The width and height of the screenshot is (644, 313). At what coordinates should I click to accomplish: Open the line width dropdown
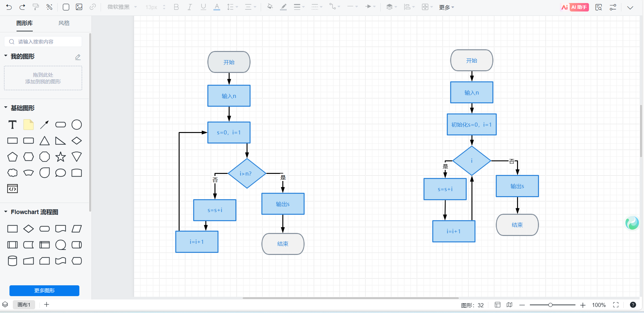coord(299,7)
